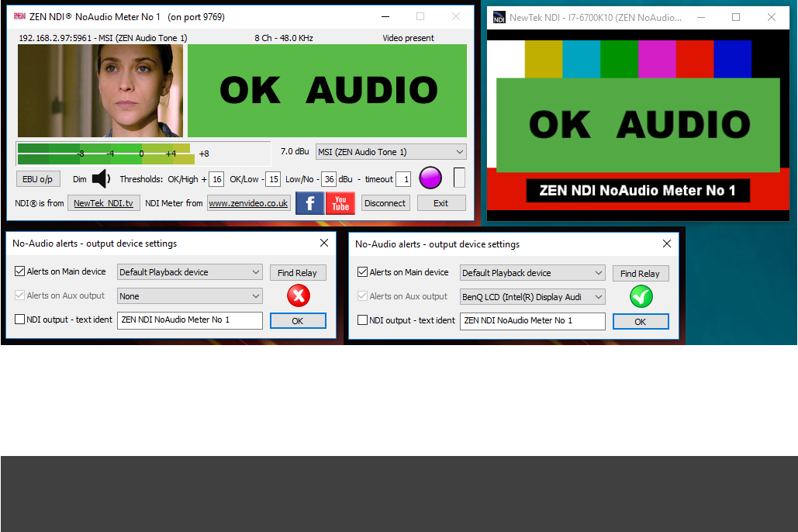Open the www.zenvideo.co.uk link

click(248, 203)
